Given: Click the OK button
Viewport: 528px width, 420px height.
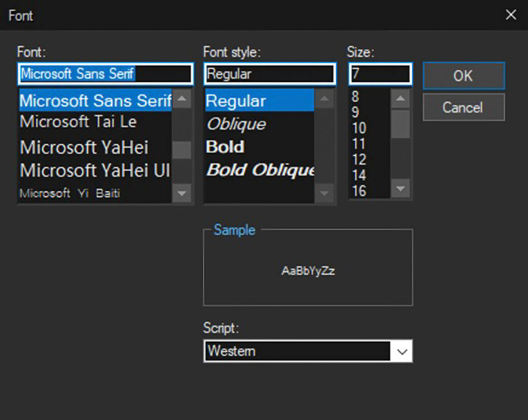Looking at the screenshot, I should tap(464, 75).
